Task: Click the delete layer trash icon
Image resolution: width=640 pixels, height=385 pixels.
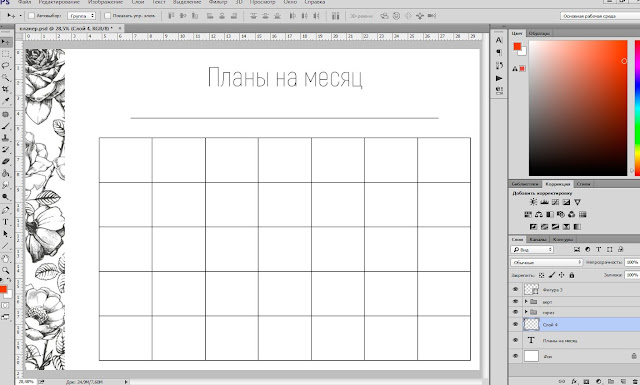Action: (x=635, y=381)
